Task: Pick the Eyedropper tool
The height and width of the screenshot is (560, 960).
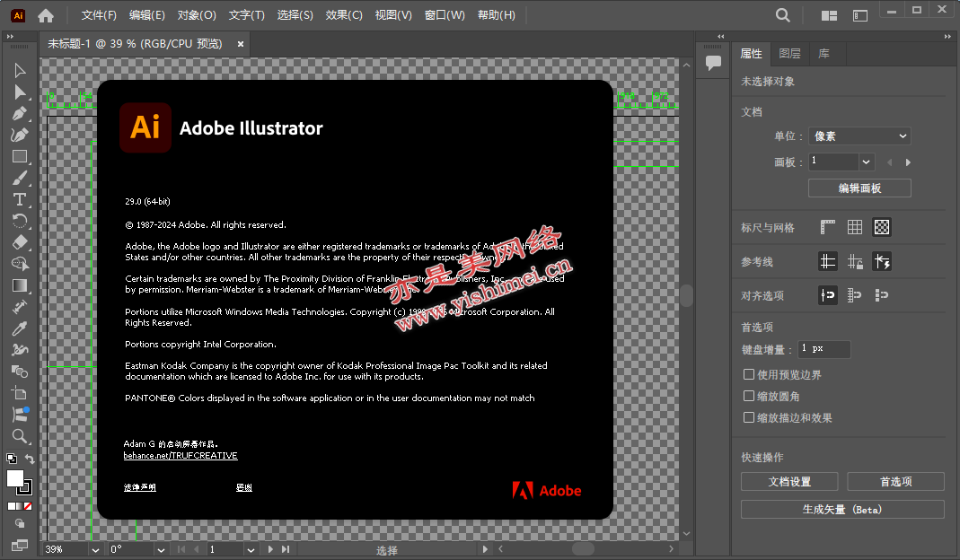Action: pos(20,328)
